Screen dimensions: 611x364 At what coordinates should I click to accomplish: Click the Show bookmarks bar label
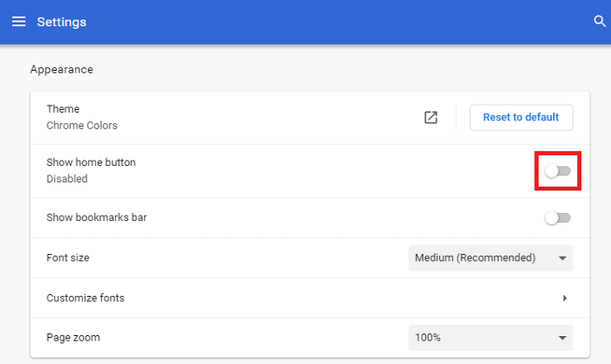coord(96,217)
